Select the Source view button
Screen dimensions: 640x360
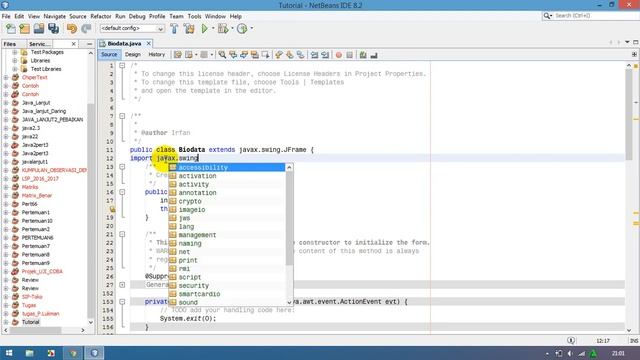pyautogui.click(x=109, y=55)
